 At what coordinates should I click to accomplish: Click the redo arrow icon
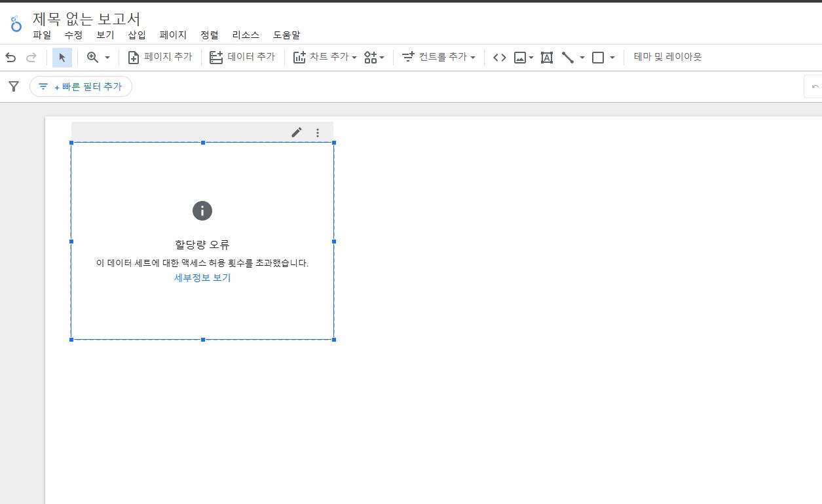click(x=31, y=58)
